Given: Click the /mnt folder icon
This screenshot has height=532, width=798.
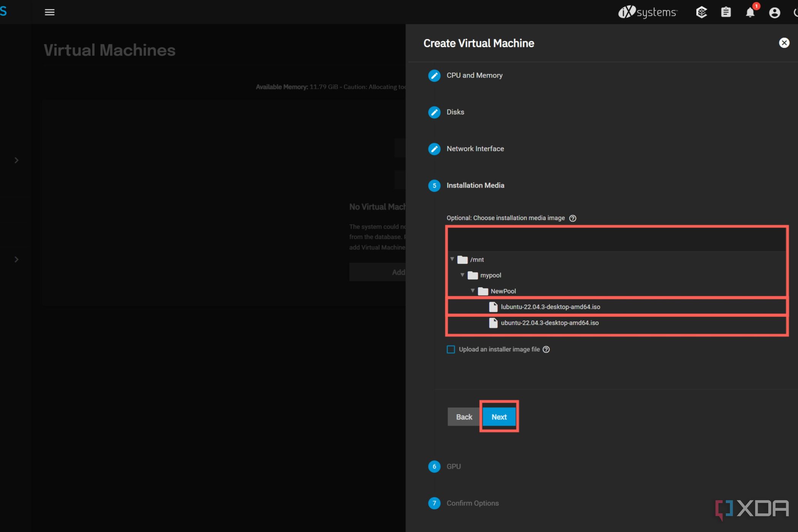Looking at the screenshot, I should 462,260.
